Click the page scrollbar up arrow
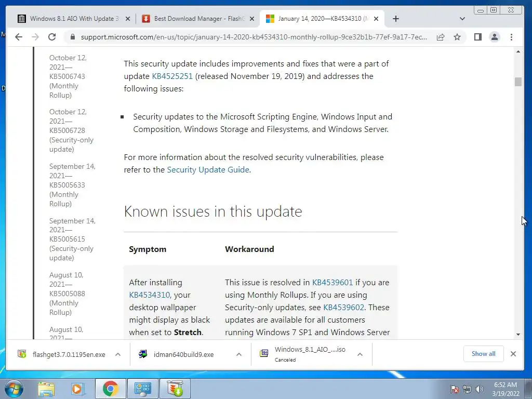532x399 pixels. (518, 51)
